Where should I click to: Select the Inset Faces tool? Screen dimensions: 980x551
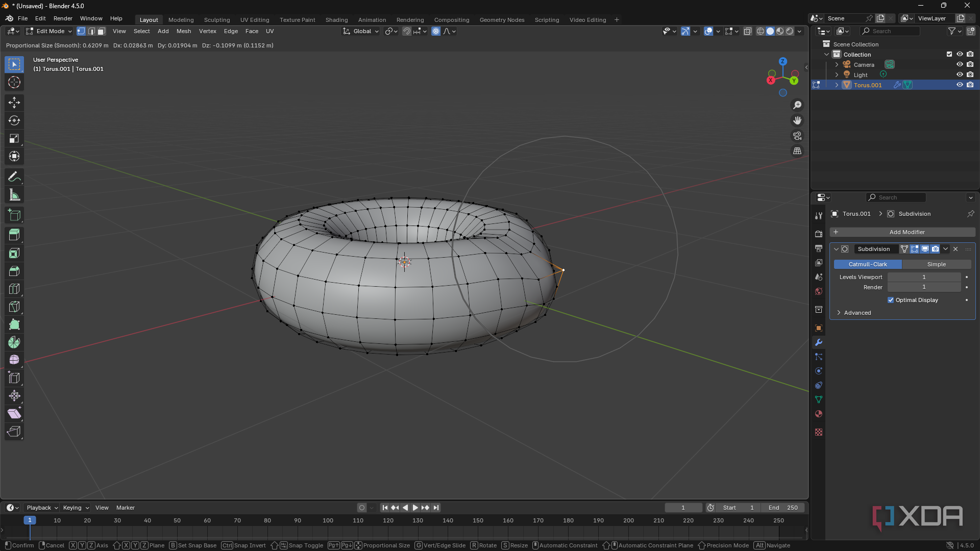(x=14, y=253)
